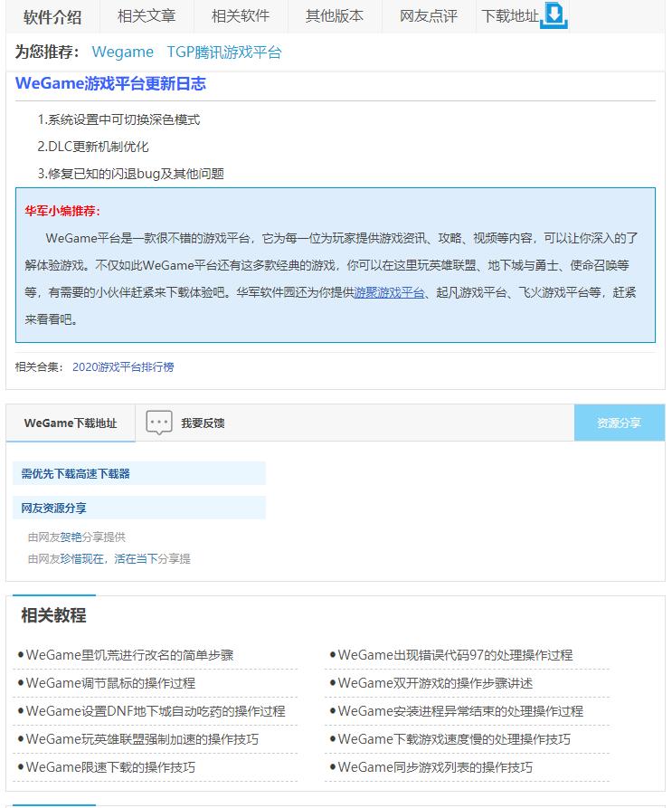Switch to the 相关软件 tab
The image size is (672, 808).
241,16
